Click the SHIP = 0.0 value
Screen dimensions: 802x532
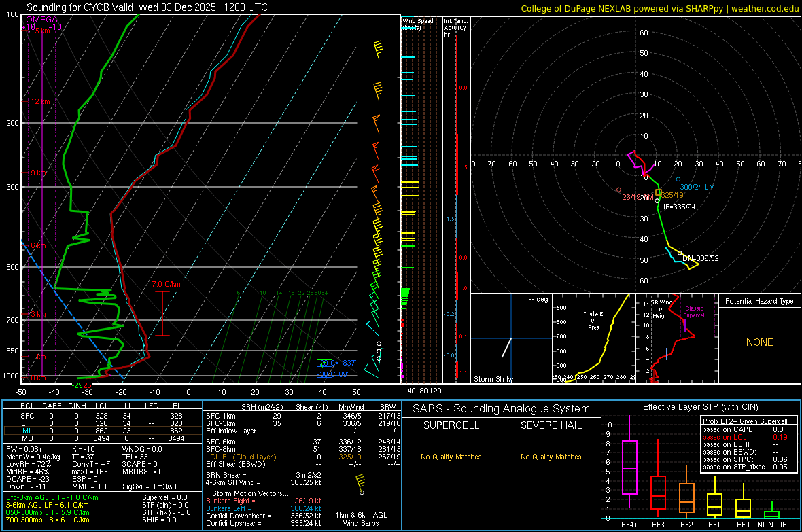click(159, 520)
